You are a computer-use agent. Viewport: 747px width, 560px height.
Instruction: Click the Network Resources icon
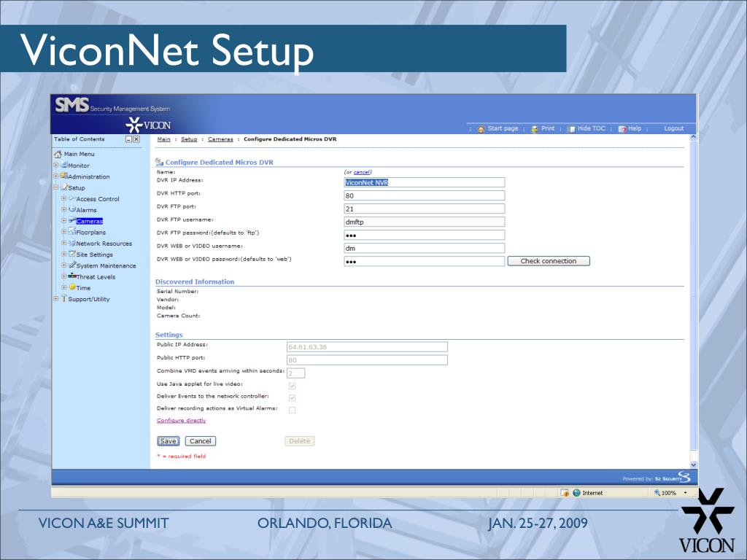72,242
